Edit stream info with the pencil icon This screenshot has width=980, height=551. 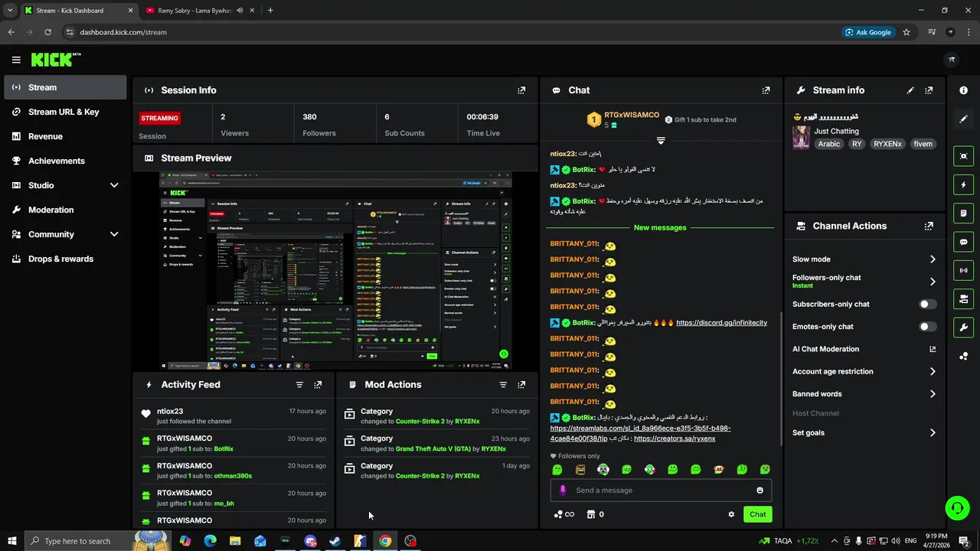pyautogui.click(x=910, y=90)
